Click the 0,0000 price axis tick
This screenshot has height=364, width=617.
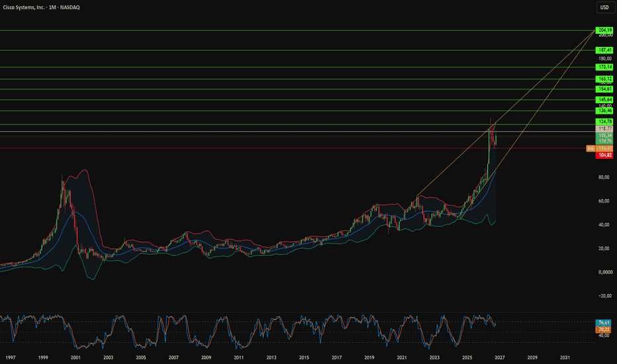pyautogui.click(x=605, y=272)
